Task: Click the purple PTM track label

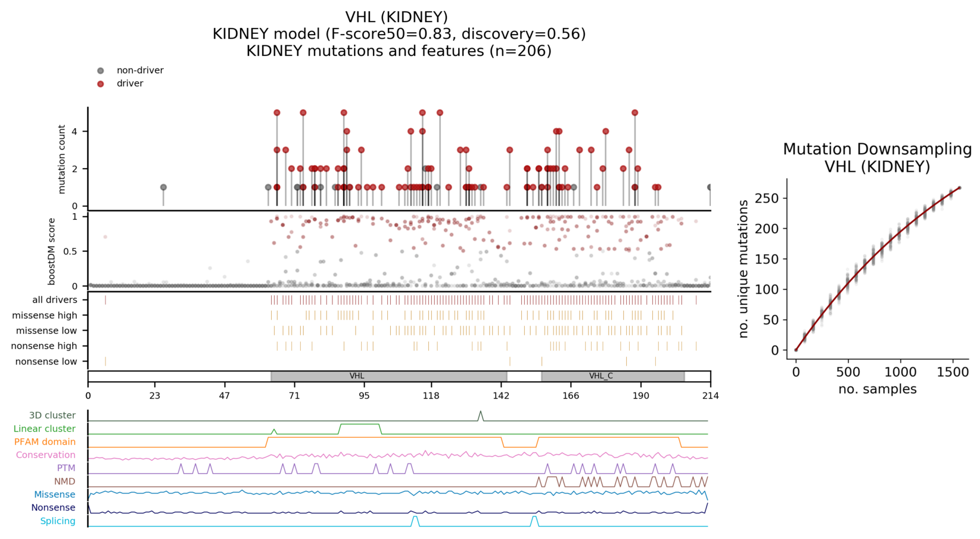Action: pos(66,468)
